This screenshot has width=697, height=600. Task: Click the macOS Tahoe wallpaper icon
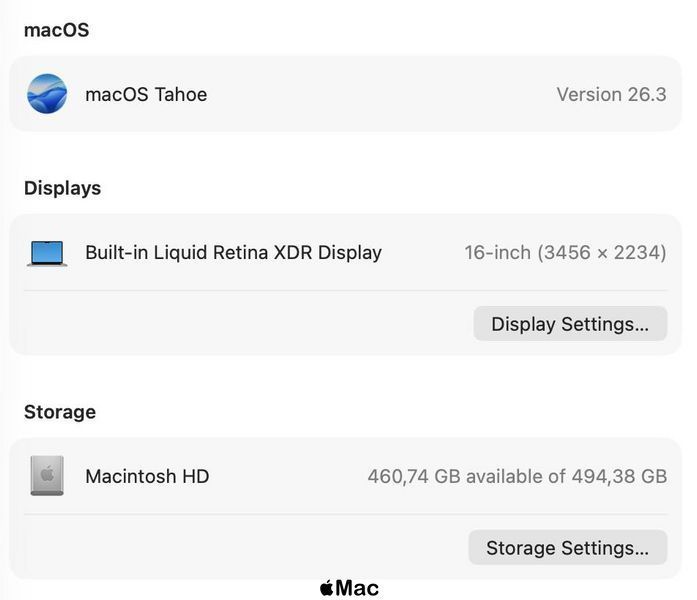pos(47,94)
